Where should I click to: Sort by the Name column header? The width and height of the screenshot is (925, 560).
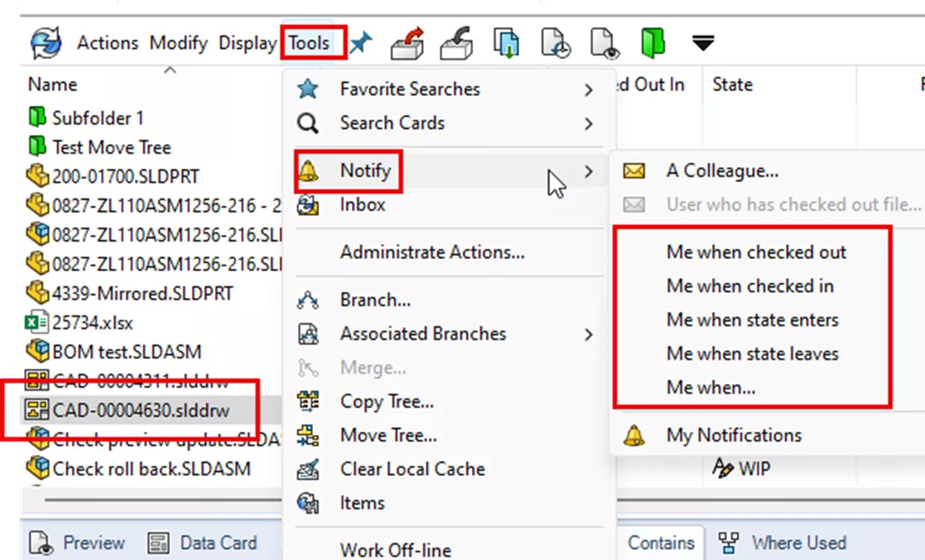click(x=52, y=85)
